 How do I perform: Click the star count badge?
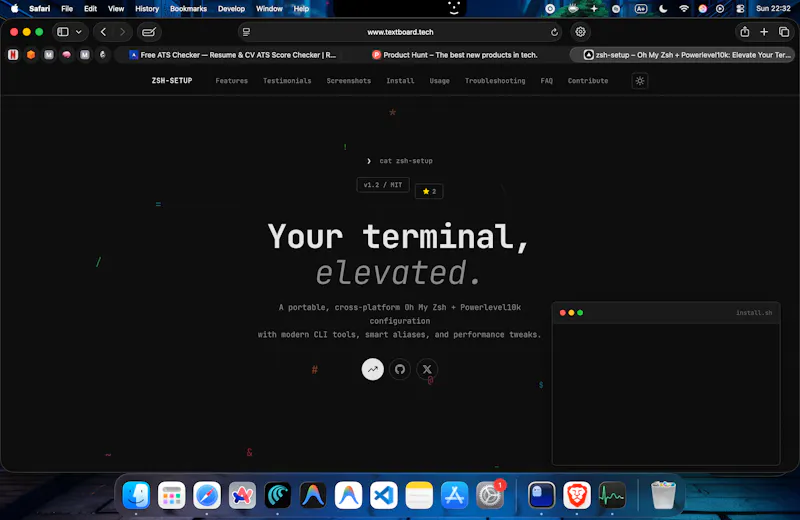point(429,191)
